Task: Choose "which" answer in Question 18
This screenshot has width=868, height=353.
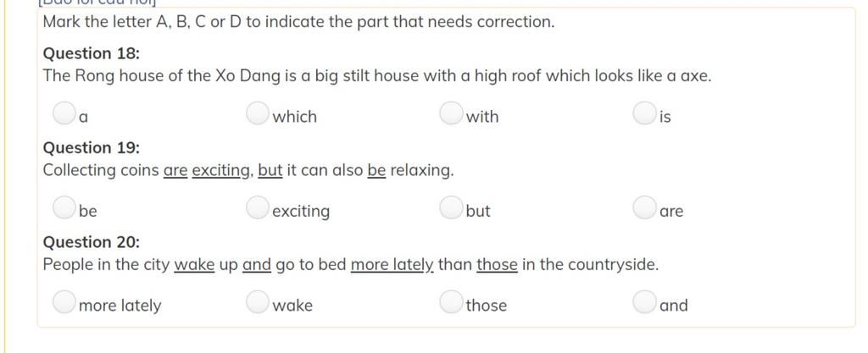Action: [257, 113]
